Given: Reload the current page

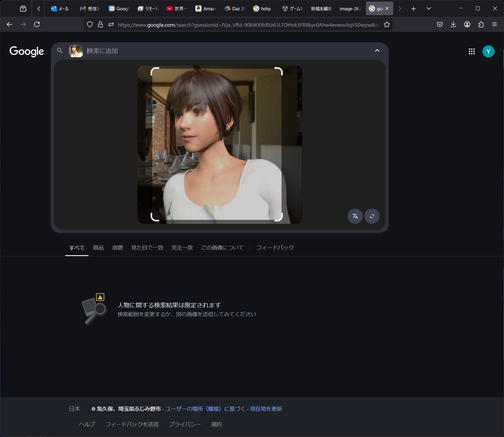Looking at the screenshot, I should (37, 25).
